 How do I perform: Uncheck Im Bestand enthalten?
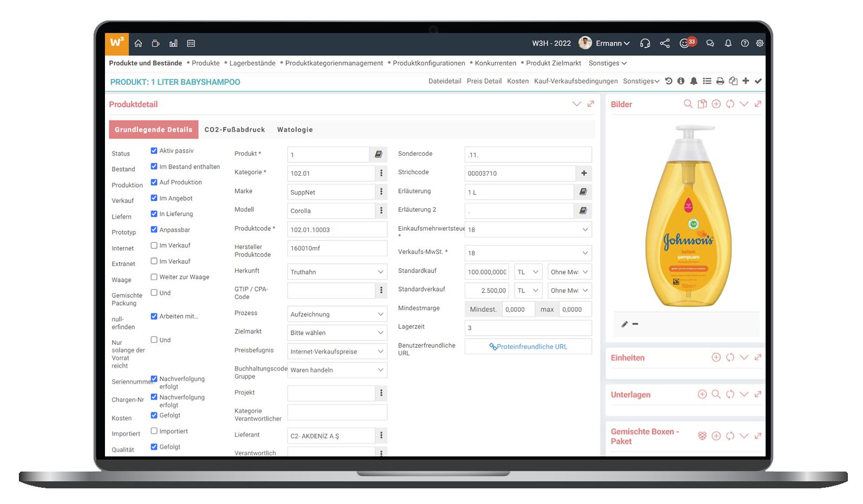click(x=154, y=167)
